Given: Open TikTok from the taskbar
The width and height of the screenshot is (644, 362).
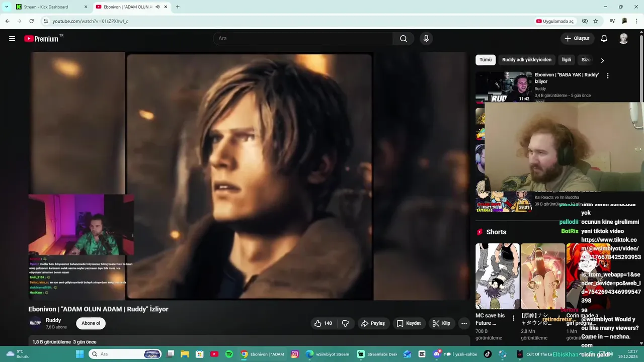Looking at the screenshot, I should pyautogui.click(x=487, y=354).
